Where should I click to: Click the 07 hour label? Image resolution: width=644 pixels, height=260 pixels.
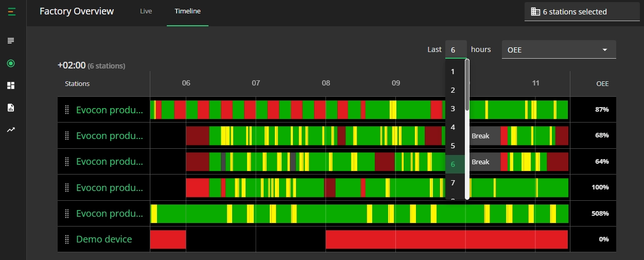[x=256, y=83]
